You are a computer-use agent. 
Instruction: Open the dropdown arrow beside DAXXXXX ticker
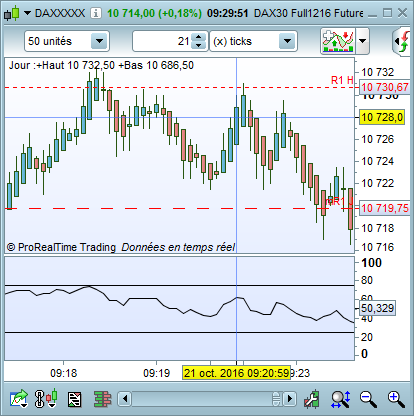pos(27,13)
